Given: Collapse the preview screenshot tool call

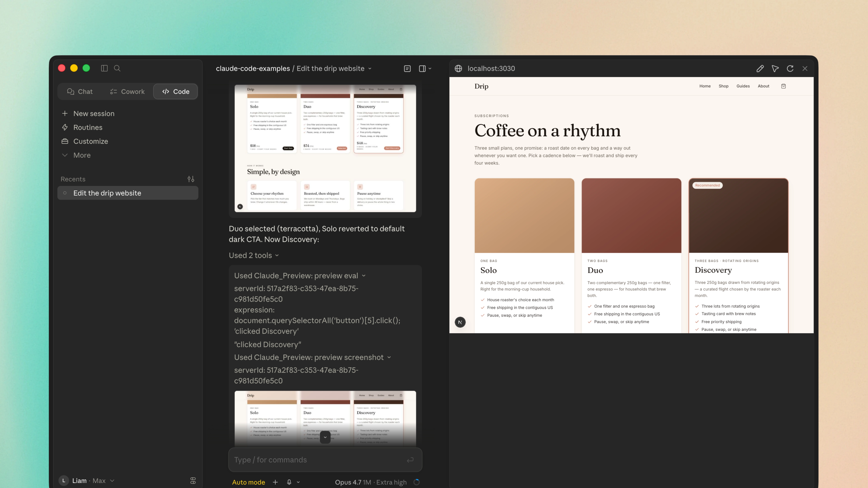Looking at the screenshot, I should click(313, 357).
